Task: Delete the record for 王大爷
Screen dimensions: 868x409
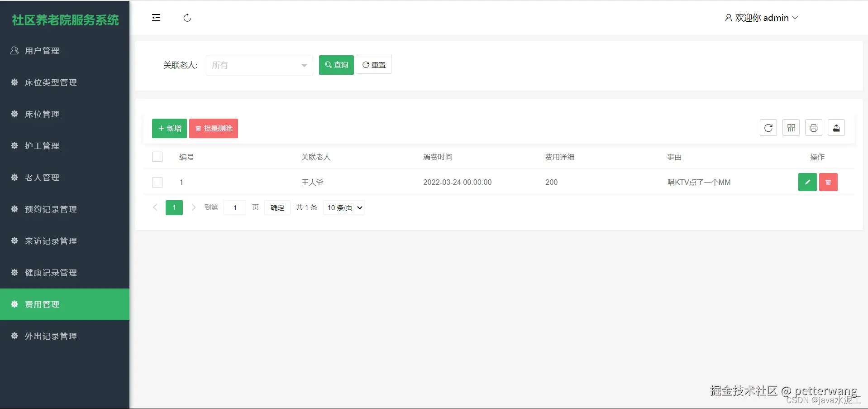Action: pos(828,182)
